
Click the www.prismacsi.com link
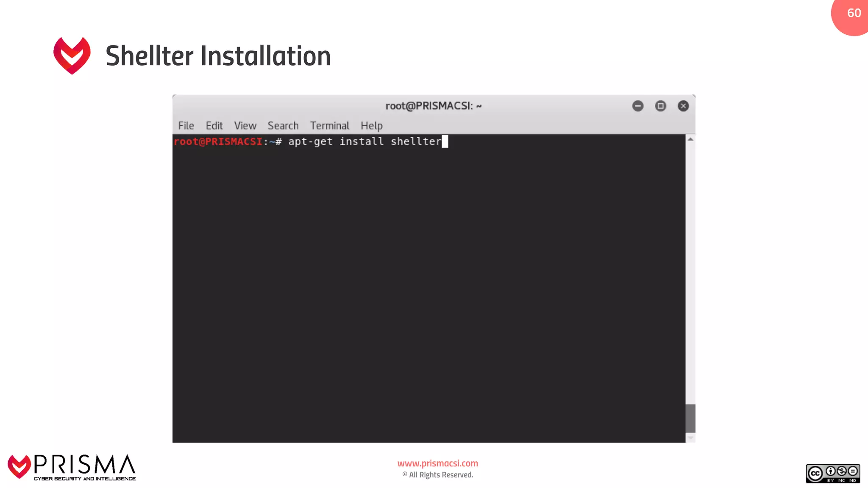[x=437, y=463]
